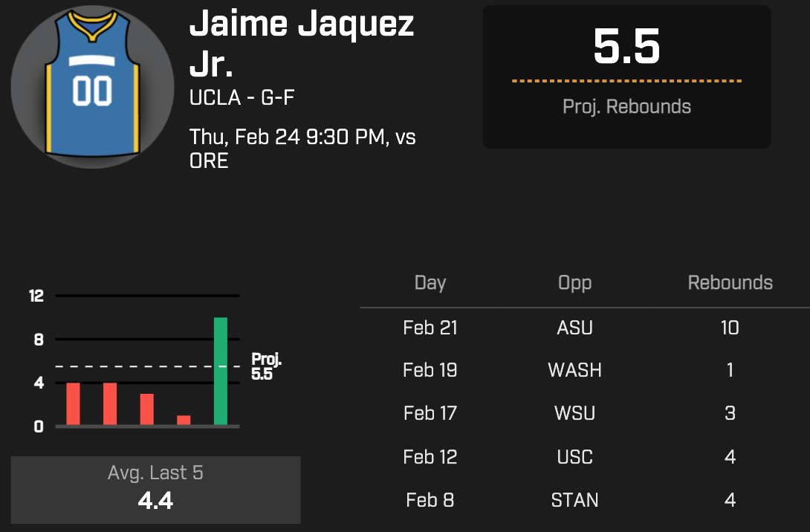This screenshot has height=532, width=810.
Task: Click the tall green bar in the chart
Action: 220,372
